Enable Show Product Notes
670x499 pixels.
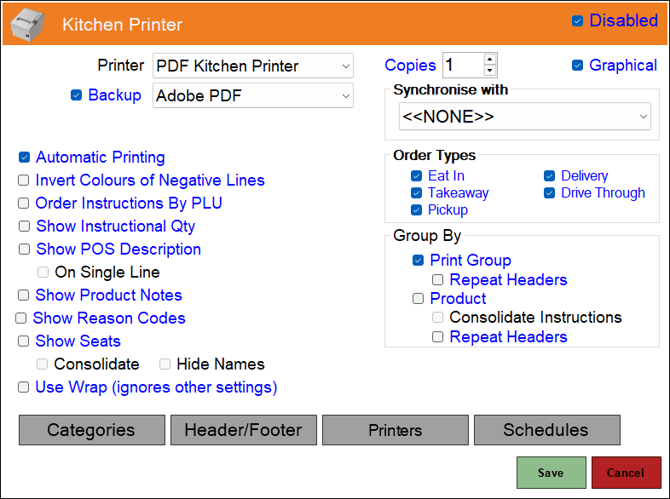24,296
